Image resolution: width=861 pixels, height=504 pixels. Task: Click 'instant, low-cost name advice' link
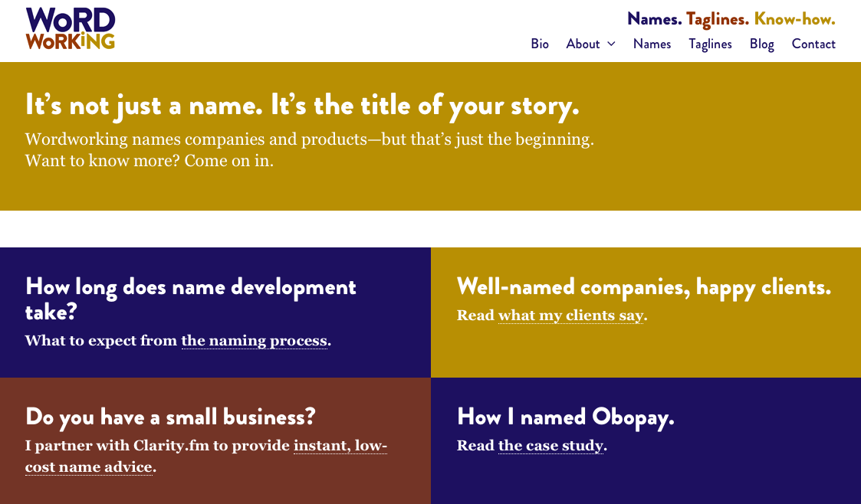[x=340, y=446]
